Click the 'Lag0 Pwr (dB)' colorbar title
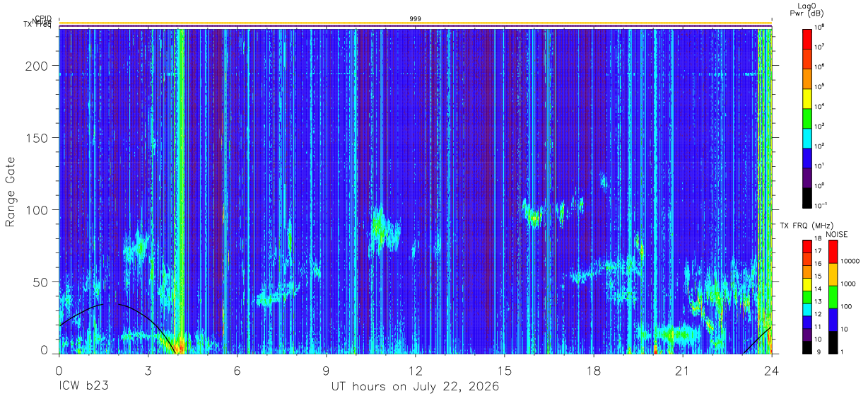Viewport: 868px width, 401px height. (x=807, y=9)
